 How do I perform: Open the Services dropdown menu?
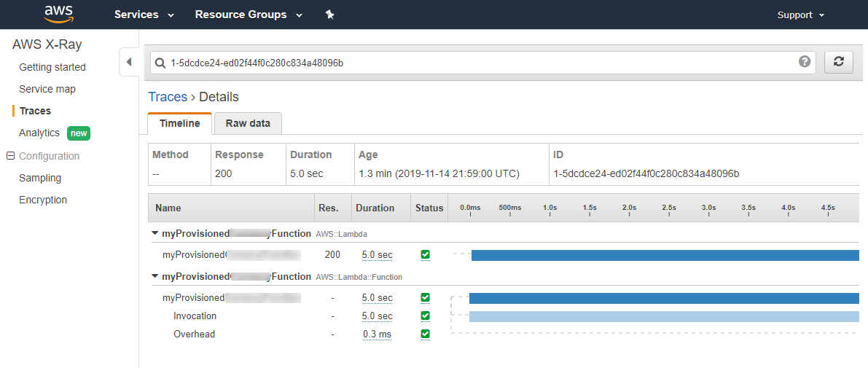click(x=144, y=15)
